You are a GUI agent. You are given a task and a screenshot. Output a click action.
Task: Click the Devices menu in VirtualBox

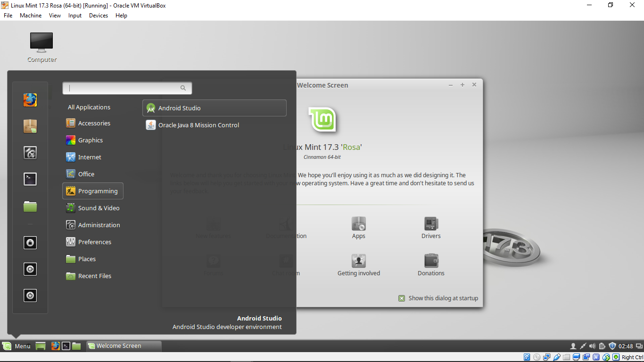click(x=99, y=15)
